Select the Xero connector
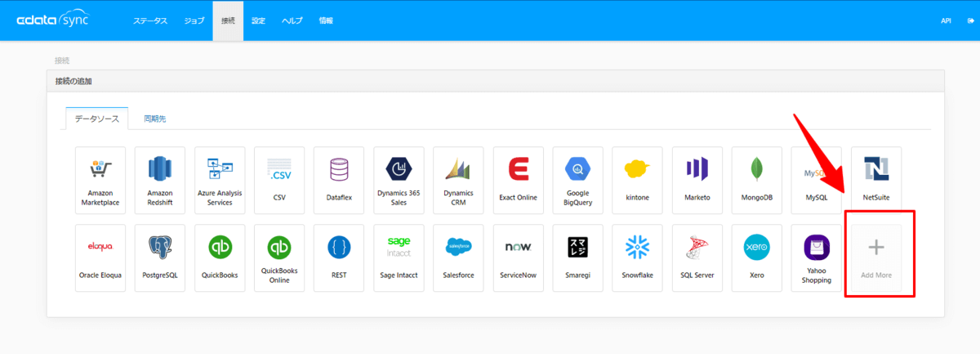This screenshot has height=354, width=980. (757, 258)
